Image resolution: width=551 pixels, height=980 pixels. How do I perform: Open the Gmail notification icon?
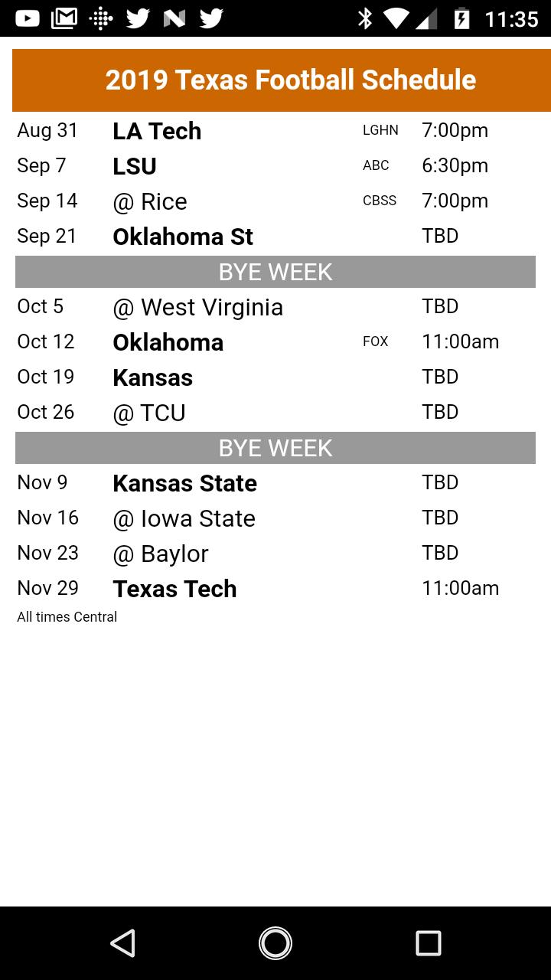[64, 18]
